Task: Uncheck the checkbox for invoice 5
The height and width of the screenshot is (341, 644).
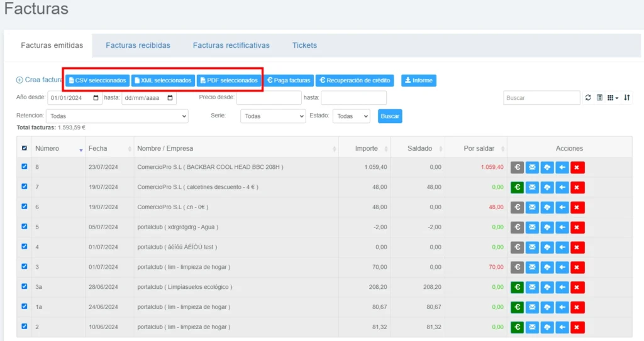Action: click(25, 226)
